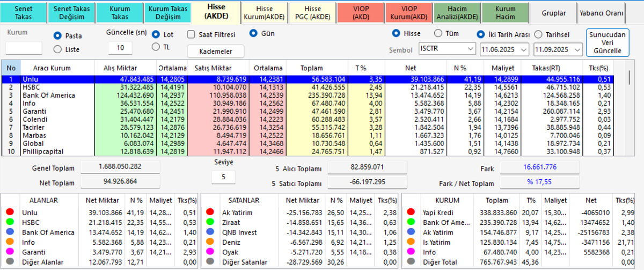Enable the Saat Filtresi checkbox
Screen dimensions: 644x270
pos(191,34)
